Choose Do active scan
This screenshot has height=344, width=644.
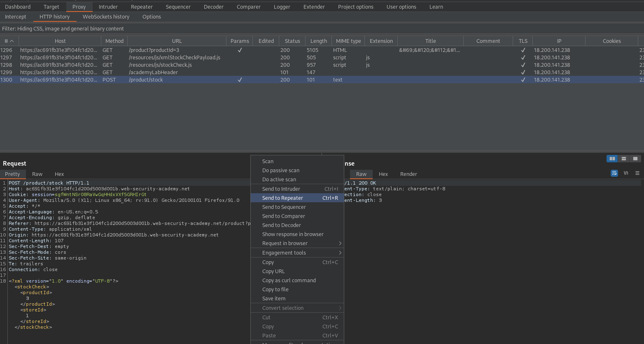297,180
